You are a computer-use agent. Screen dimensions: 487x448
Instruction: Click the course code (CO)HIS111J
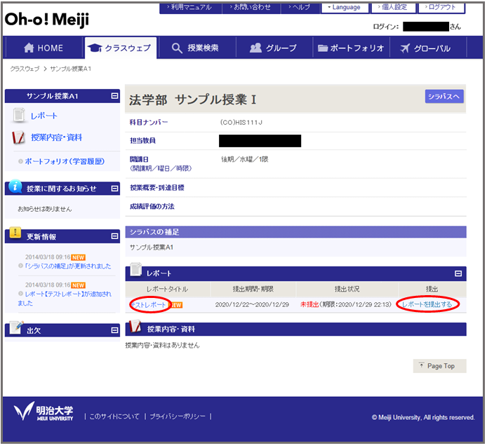tap(241, 123)
